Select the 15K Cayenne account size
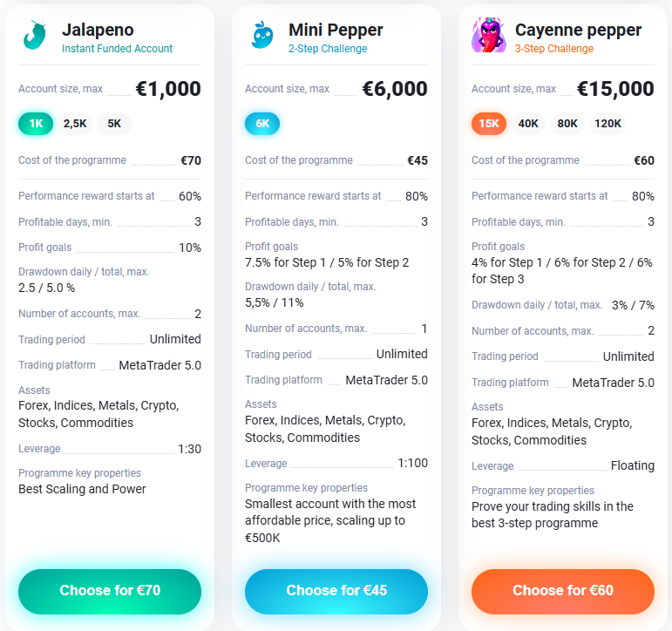Image resolution: width=672 pixels, height=631 pixels. 489,124
